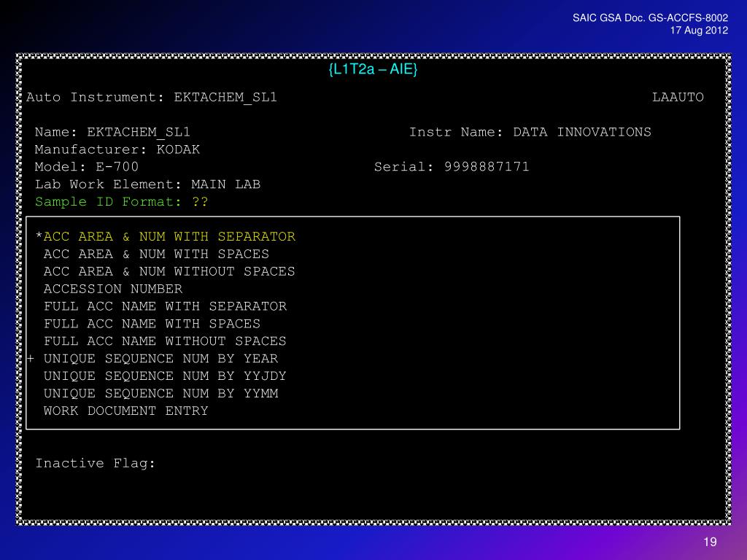Choose FULL ACC NAME WITH SEPARATOR

(x=165, y=306)
